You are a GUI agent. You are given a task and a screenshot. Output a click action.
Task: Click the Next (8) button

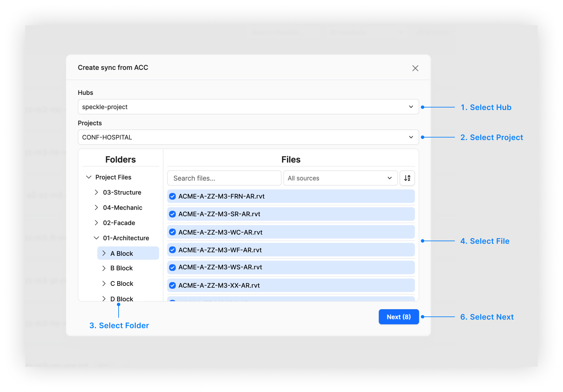pos(399,317)
